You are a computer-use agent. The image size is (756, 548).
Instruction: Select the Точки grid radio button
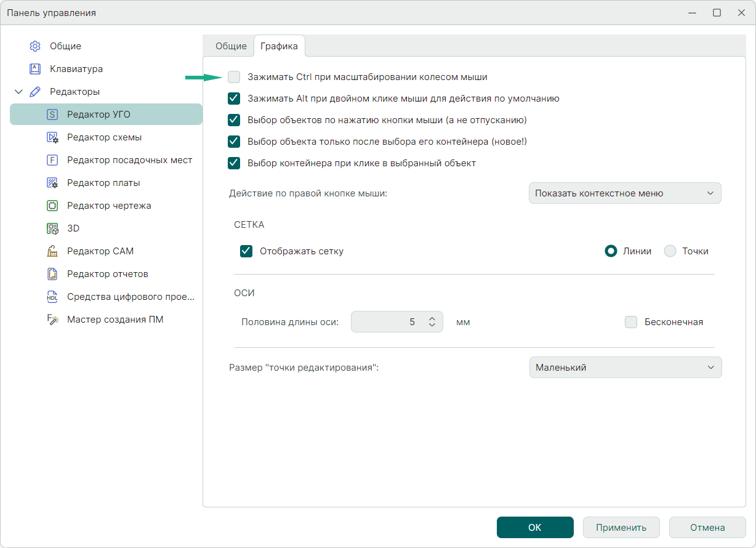tap(670, 251)
